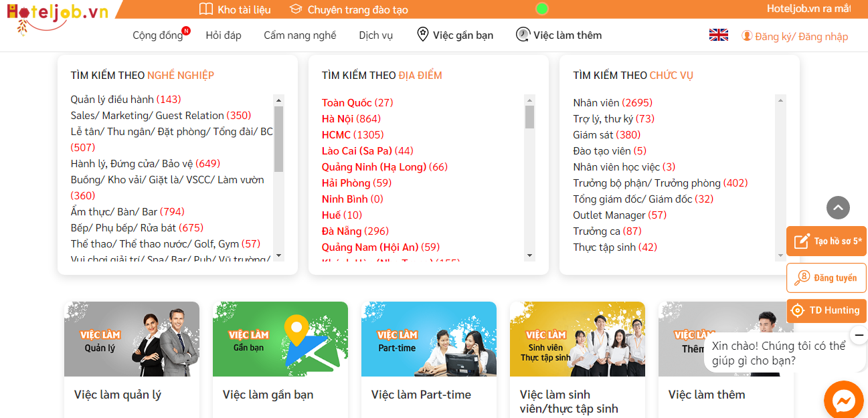Open the Hỏi đáp menu item
The image size is (868, 418).
224,35
